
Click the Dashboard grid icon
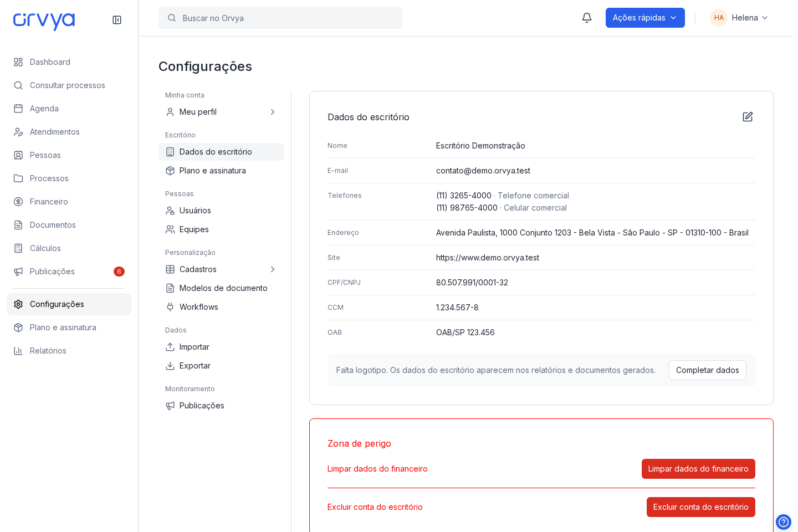point(18,62)
